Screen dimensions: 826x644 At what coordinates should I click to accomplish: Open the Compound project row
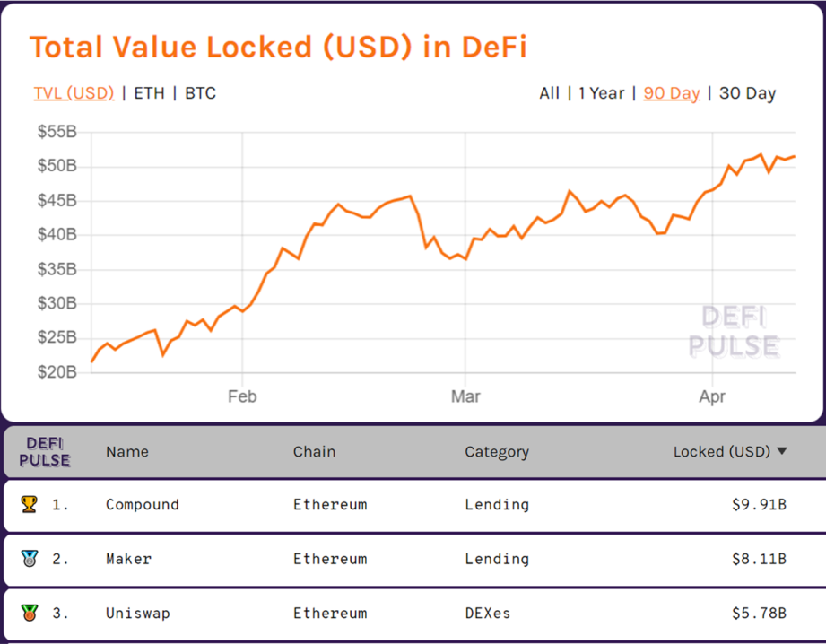414,505
